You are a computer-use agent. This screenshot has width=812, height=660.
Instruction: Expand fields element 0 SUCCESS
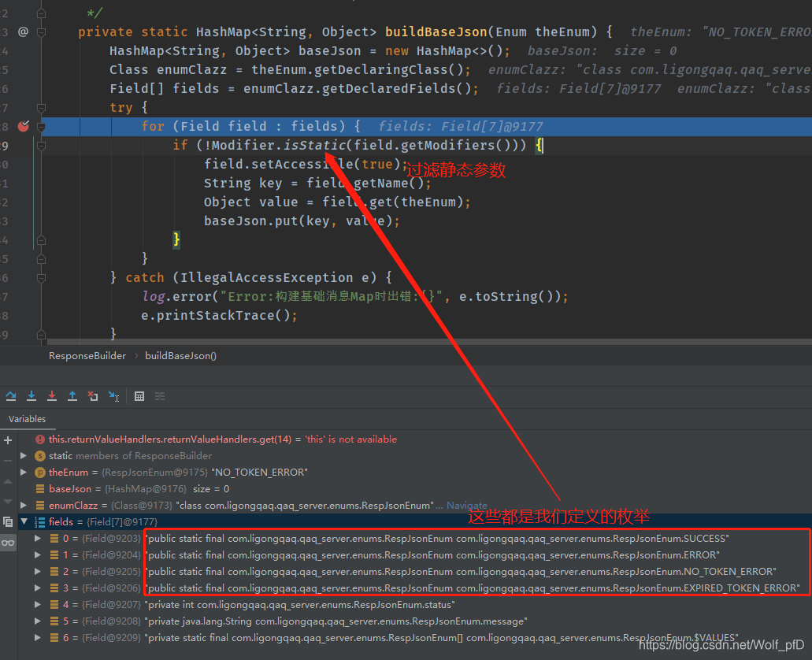[38, 538]
